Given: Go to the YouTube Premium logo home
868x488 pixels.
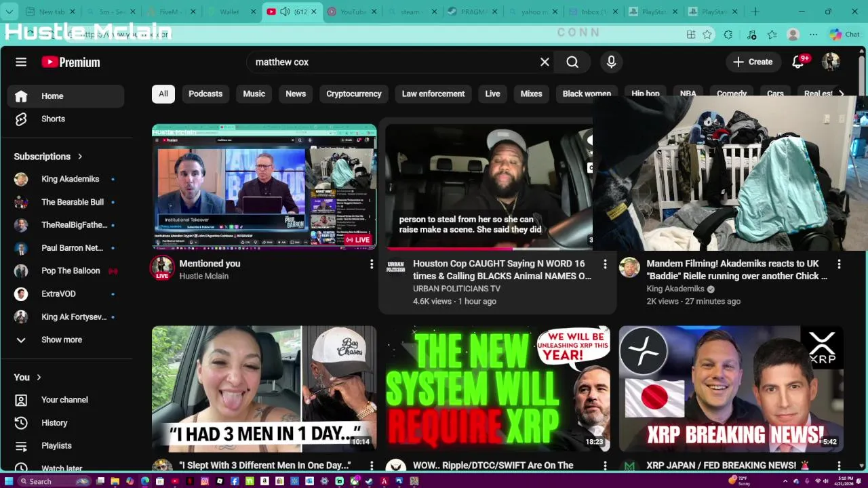Looking at the screenshot, I should click(71, 62).
